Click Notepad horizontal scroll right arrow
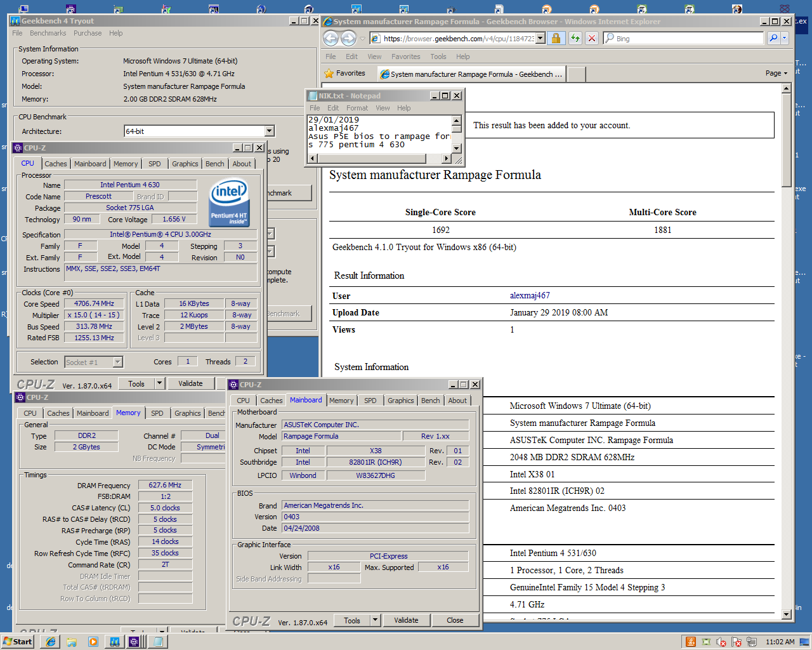Image resolution: width=812 pixels, height=650 pixels. click(447, 158)
